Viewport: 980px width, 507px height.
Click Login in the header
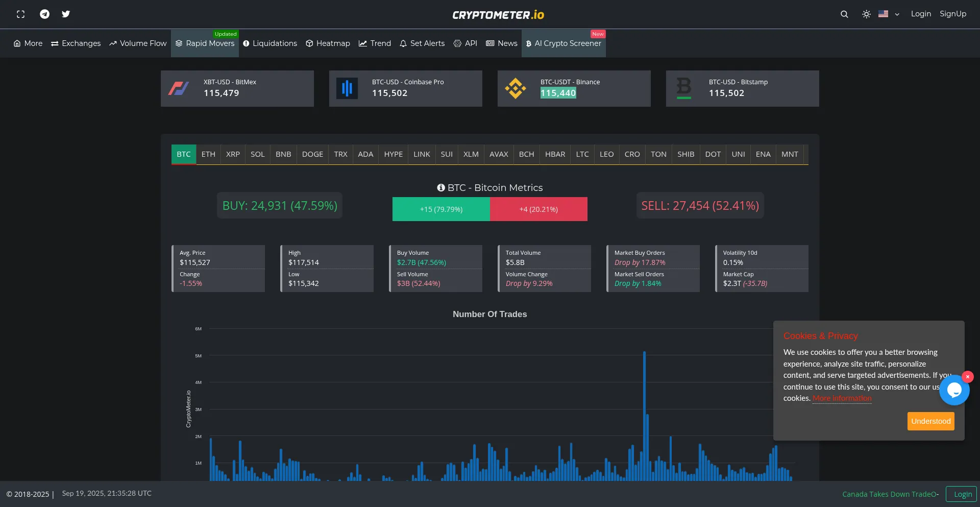coord(921,14)
